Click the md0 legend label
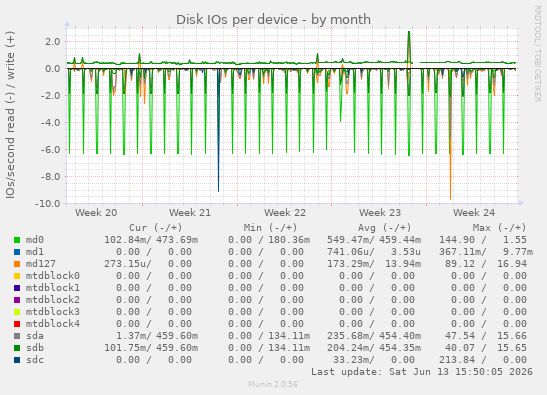The width and height of the screenshot is (547, 395). 35,240
